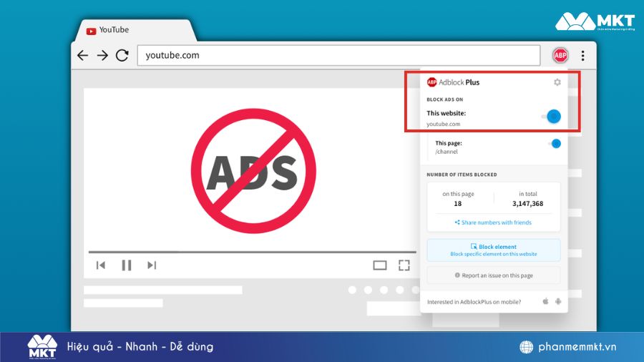
Task: Go back with the browser back arrow
Action: [x=82, y=55]
